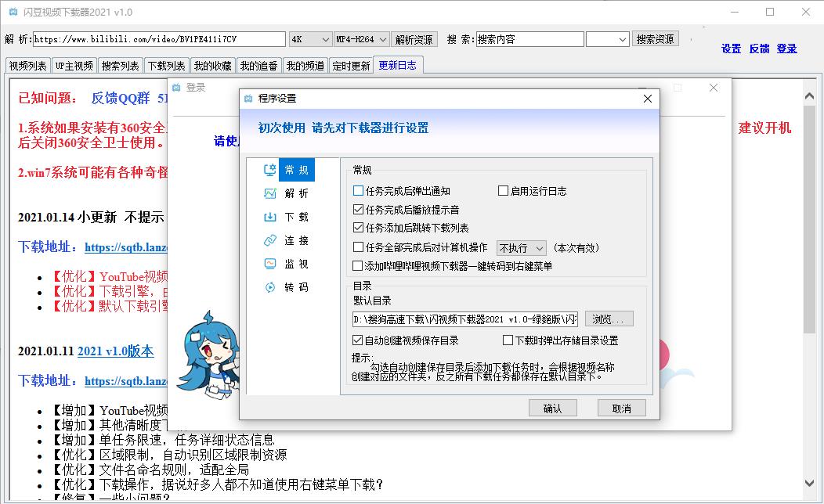Click the main window app icon
Screen dimensions: 824x504
[x=13, y=12]
